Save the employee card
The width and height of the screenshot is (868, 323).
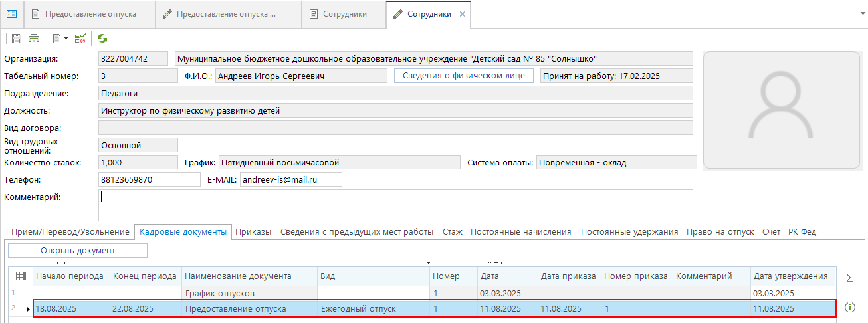pyautogui.click(x=17, y=39)
